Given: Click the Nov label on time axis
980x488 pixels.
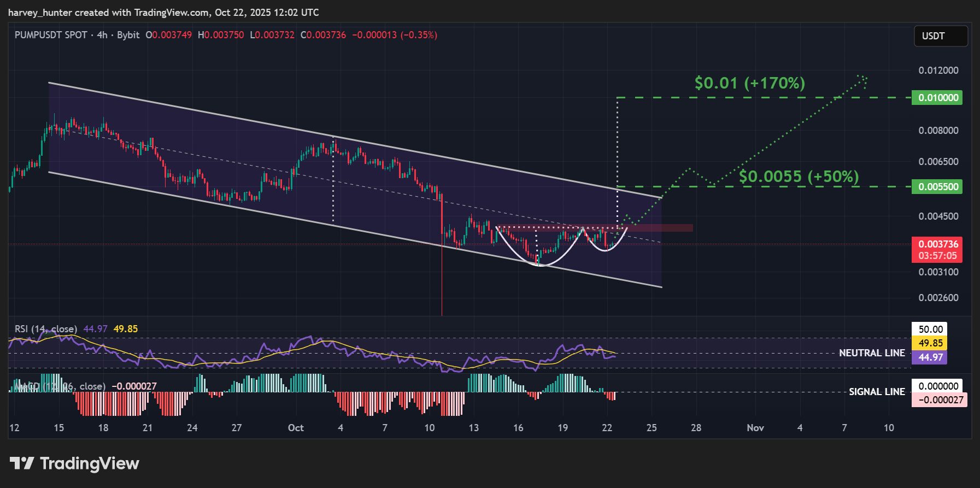Looking at the screenshot, I should 755,428.
